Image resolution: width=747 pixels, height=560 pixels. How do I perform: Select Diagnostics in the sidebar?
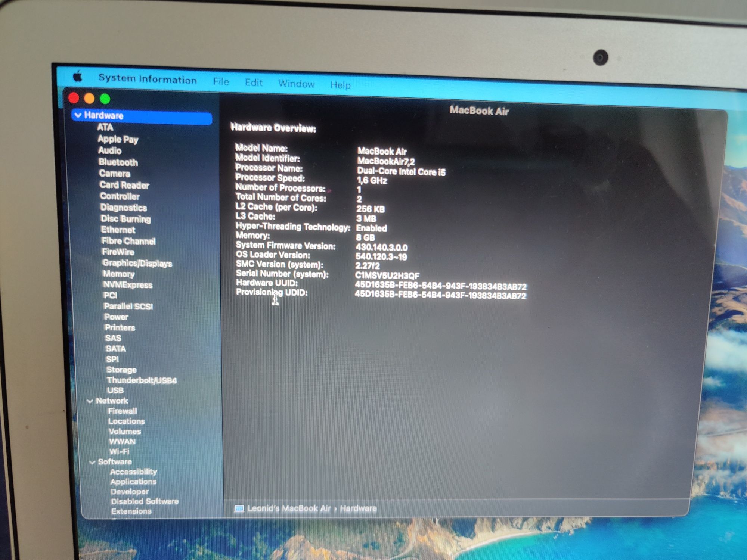pos(124,208)
